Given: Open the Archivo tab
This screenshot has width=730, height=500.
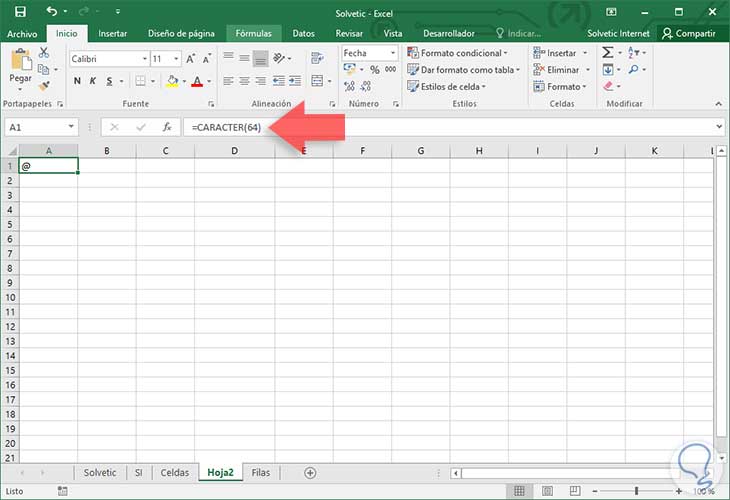Looking at the screenshot, I should (x=22, y=34).
